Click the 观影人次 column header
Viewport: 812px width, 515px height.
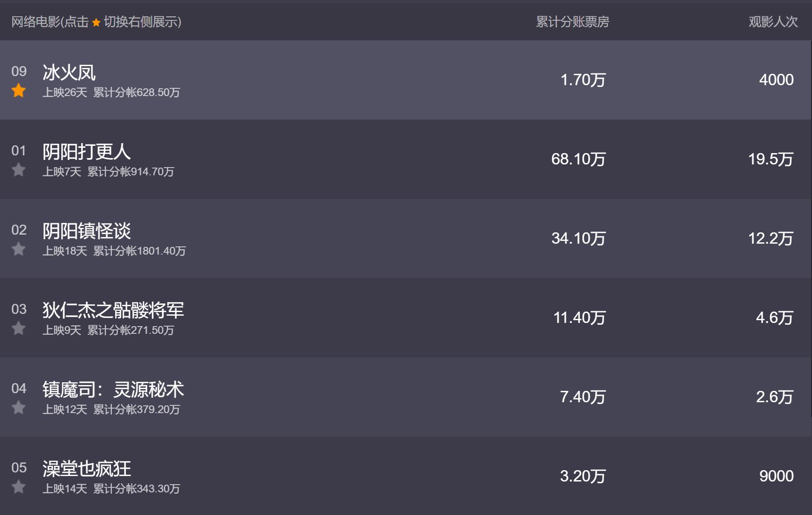point(773,22)
